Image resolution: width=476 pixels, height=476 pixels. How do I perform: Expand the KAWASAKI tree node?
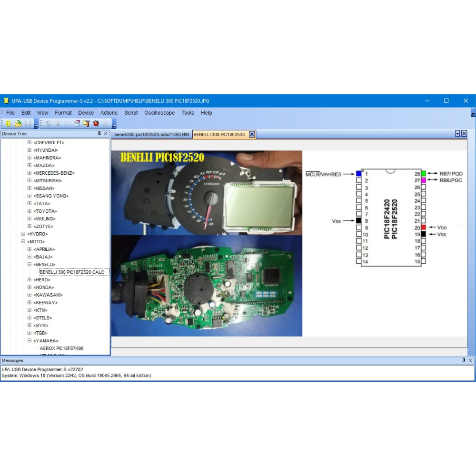30,295
